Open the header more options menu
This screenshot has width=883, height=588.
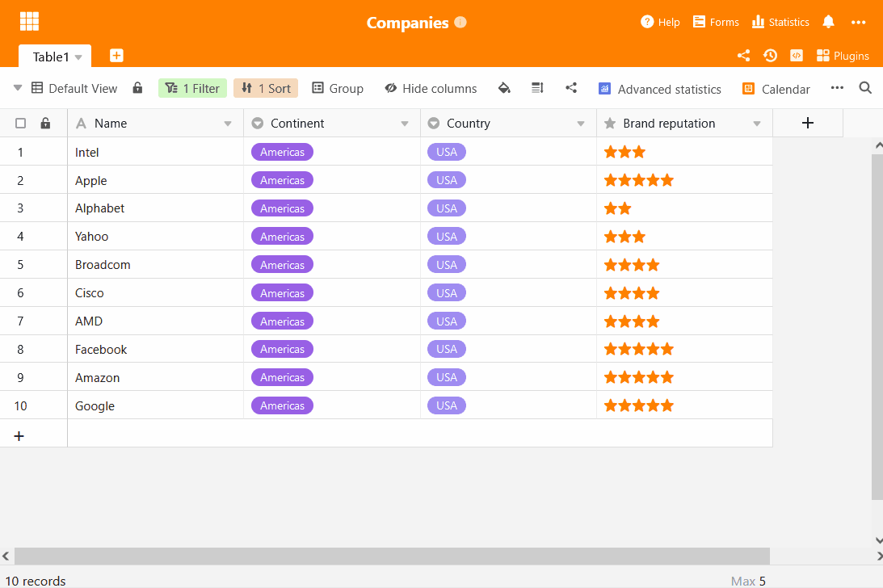(858, 23)
